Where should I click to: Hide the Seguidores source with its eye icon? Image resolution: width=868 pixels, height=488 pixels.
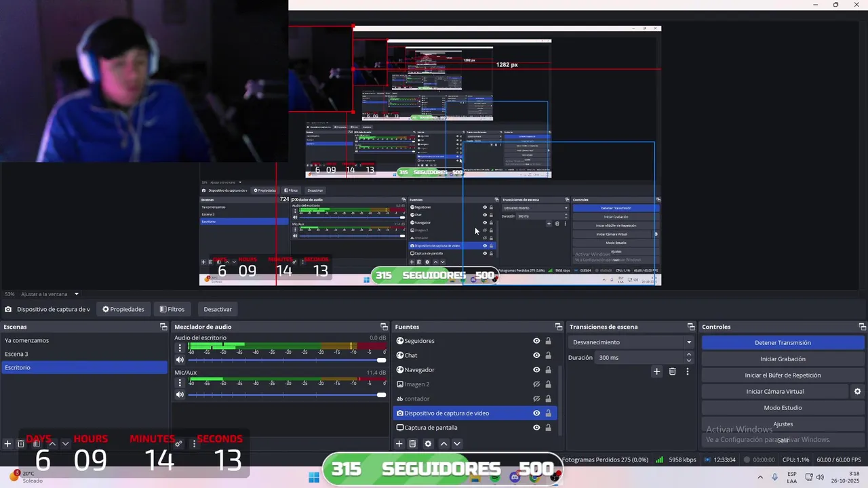(536, 341)
